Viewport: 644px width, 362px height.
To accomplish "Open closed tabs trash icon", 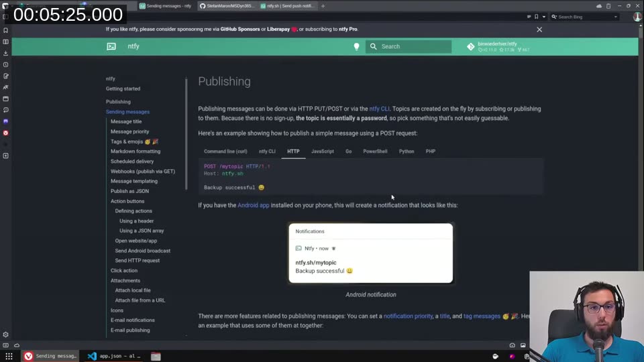I will [608, 6].
